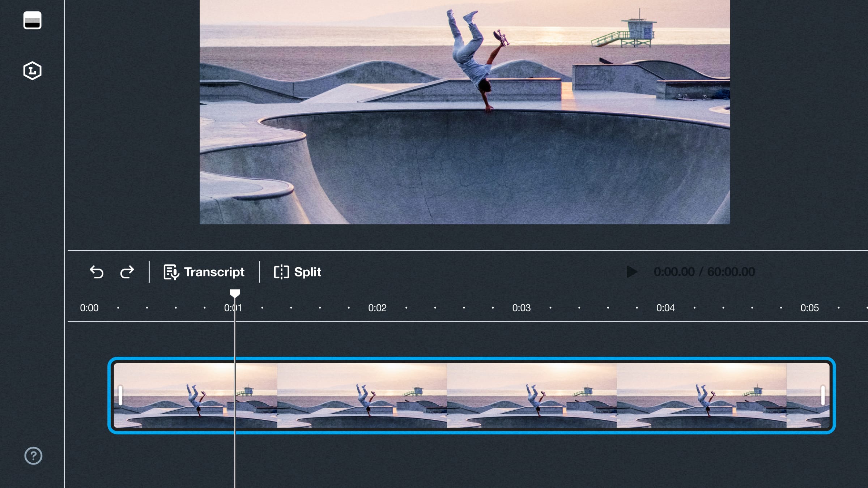Click the playhead handle at 0:01
The height and width of the screenshot is (488, 868).
tap(235, 293)
